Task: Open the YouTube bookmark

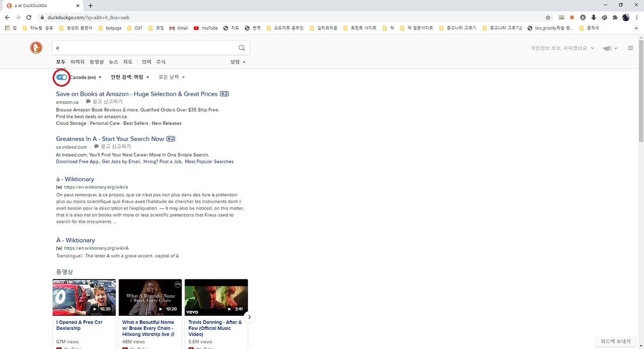Action: (x=206, y=28)
